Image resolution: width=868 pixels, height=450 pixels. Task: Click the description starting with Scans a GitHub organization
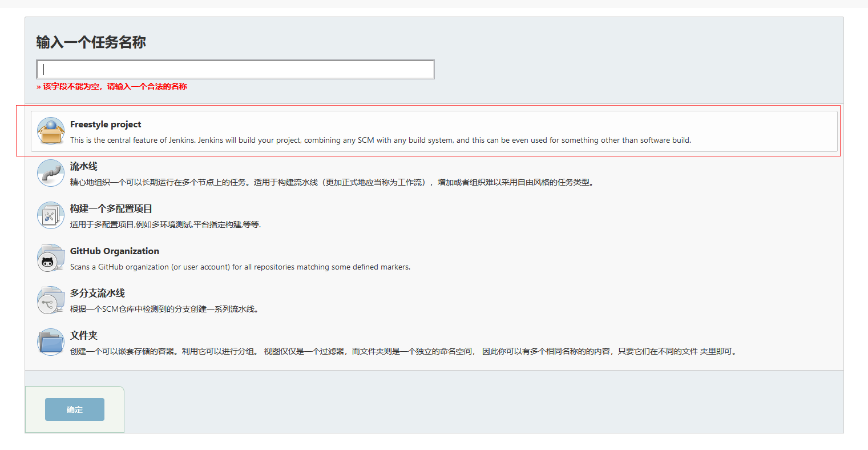click(x=240, y=267)
